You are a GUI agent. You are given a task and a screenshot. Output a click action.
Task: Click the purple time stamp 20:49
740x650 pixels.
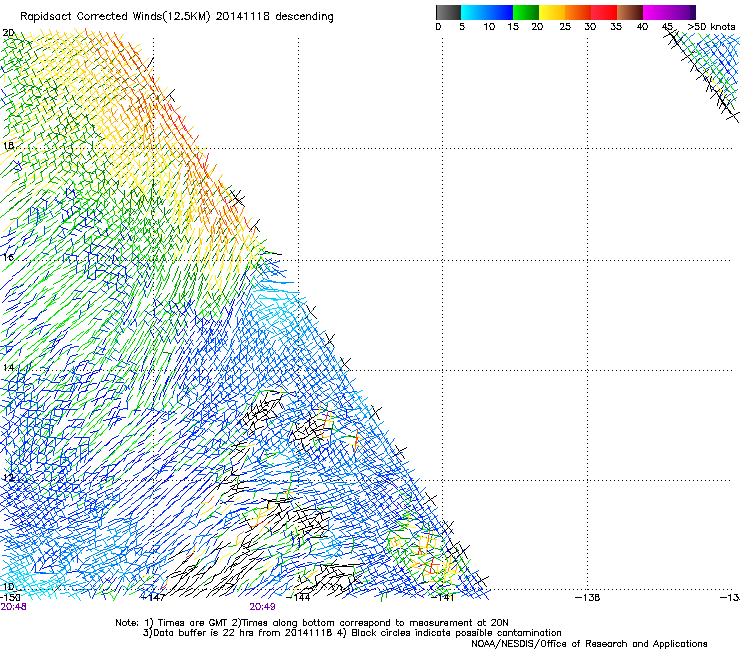pos(262,607)
